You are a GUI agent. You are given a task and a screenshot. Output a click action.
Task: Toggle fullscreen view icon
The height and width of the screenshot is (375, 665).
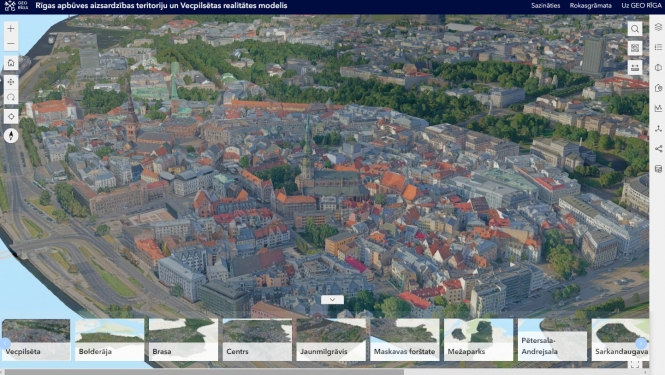point(634,364)
